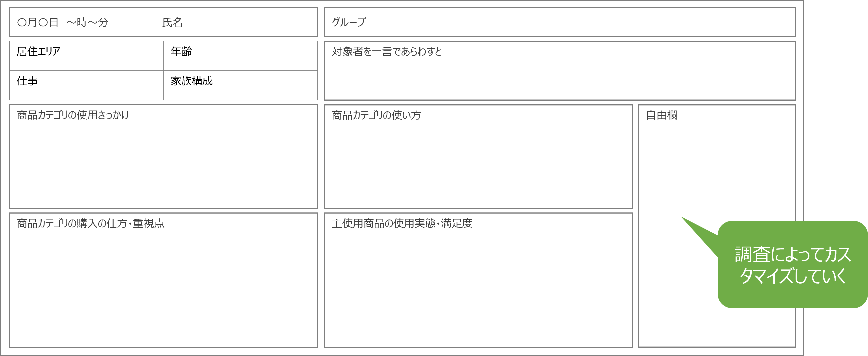Click the 〇月〇日 date label
The image size is (868, 356).
(x=37, y=23)
